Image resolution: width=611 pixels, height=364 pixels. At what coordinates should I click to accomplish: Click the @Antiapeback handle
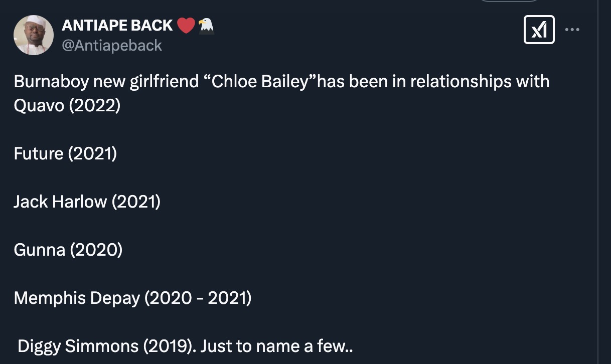click(112, 46)
